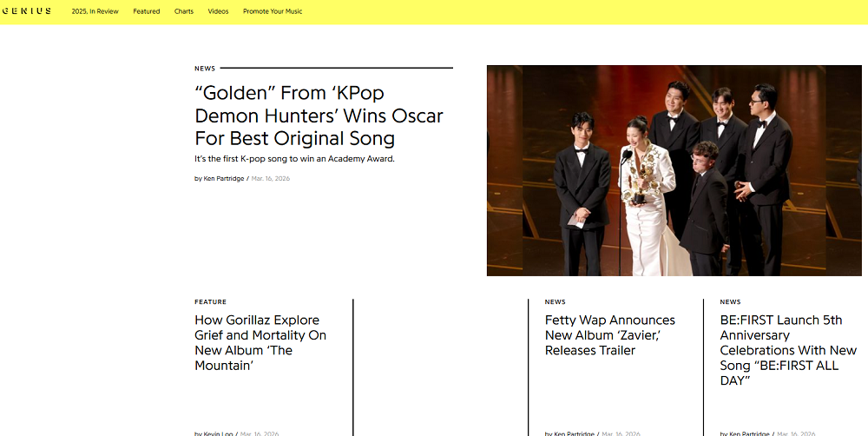Image resolution: width=868 pixels, height=436 pixels.
Task: Open the Genius logo homepage link
Action: [27, 11]
